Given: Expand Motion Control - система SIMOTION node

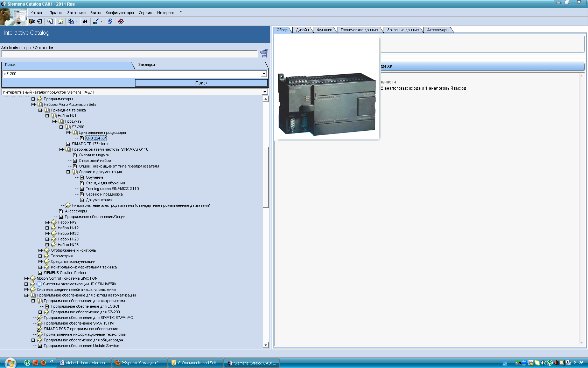Looking at the screenshot, I should tap(26, 278).
